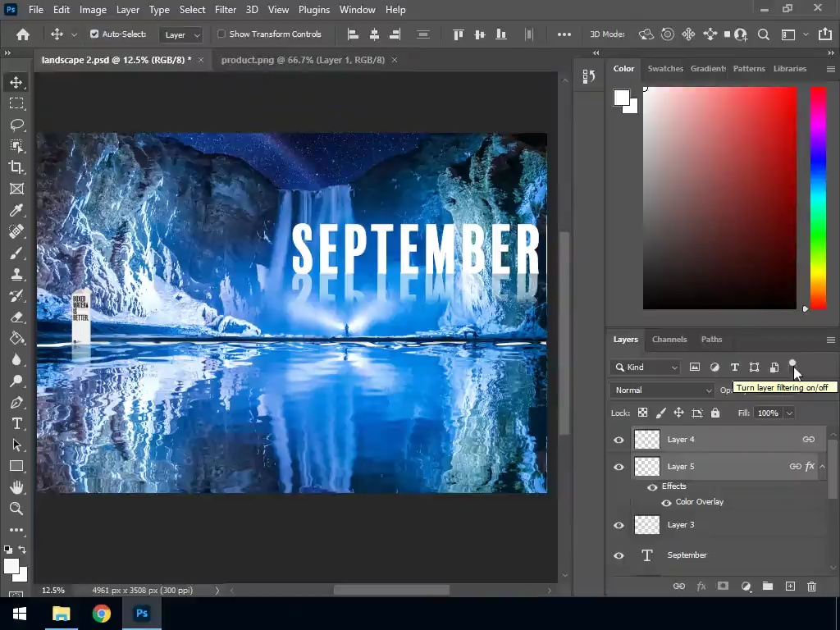The image size is (840, 630).
Task: Select the Rectangle shape tool
Action: click(16, 466)
